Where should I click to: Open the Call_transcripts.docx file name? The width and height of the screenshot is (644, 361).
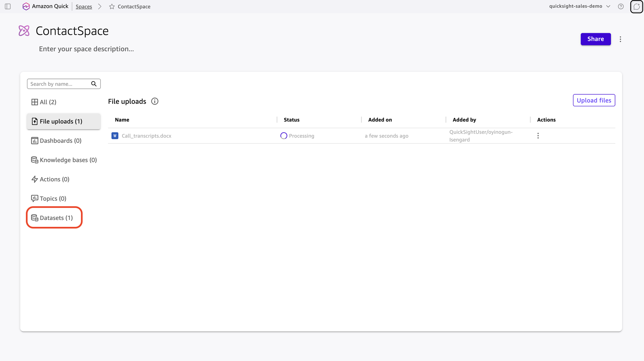pyautogui.click(x=147, y=136)
